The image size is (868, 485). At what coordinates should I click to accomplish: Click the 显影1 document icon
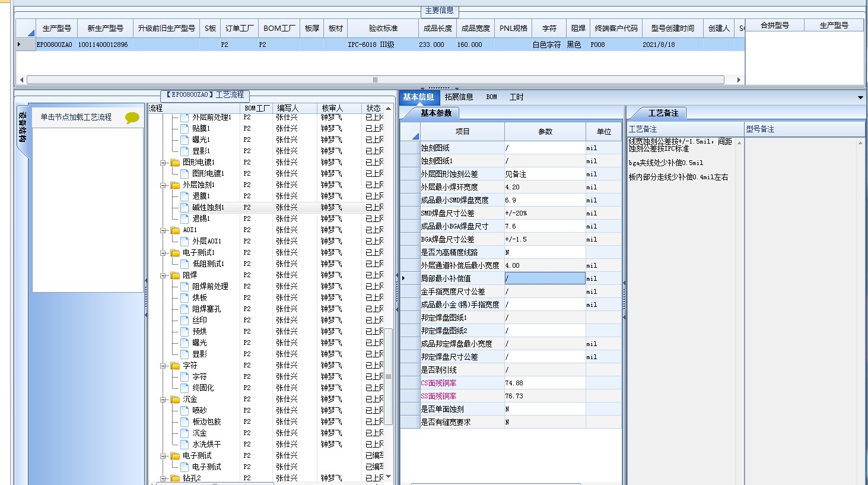[x=185, y=151]
